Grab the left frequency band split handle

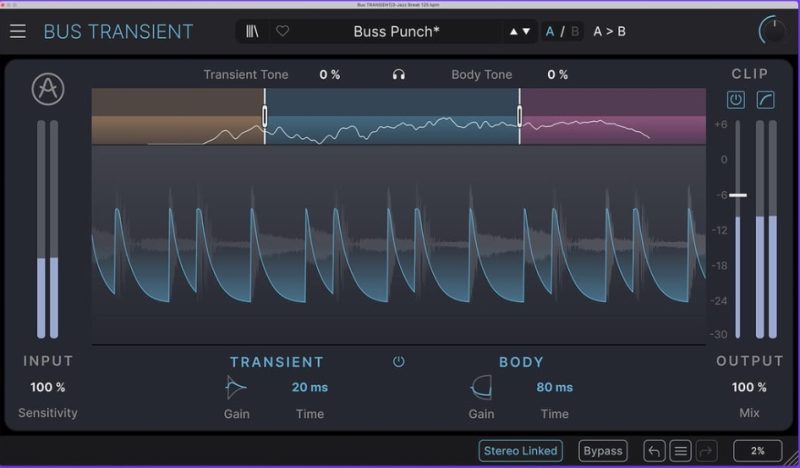(x=265, y=116)
